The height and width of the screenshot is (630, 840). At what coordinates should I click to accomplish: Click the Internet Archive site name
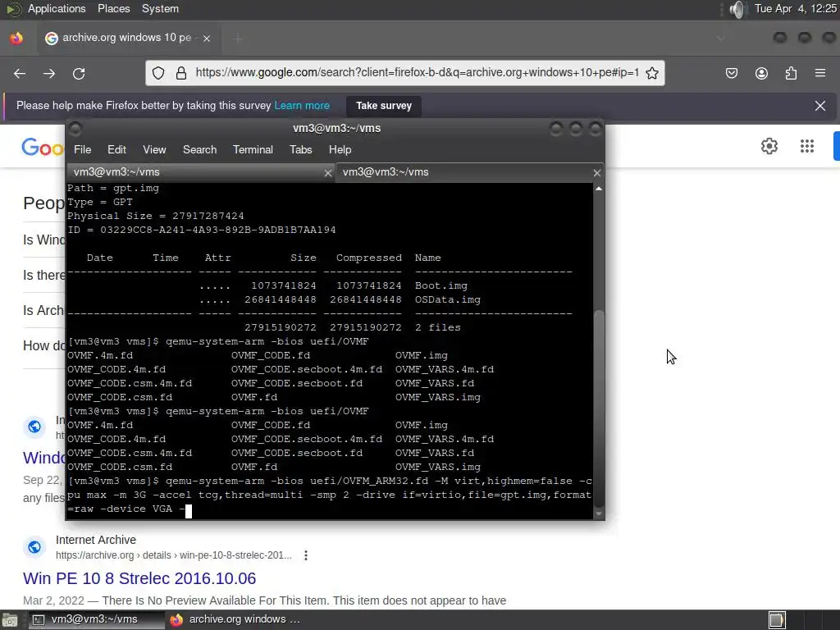[96, 540]
